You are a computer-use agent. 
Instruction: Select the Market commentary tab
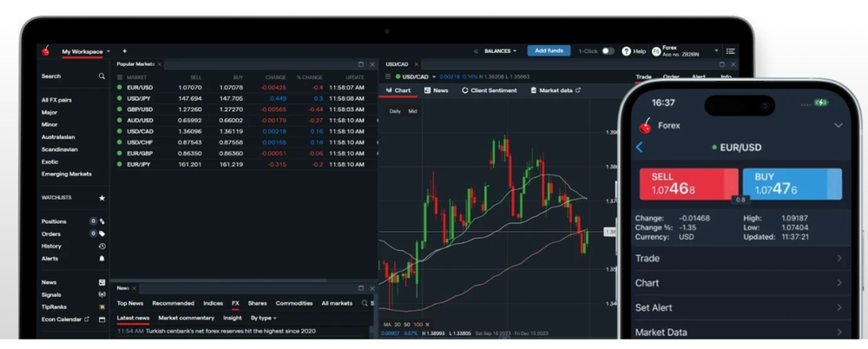[186, 318]
